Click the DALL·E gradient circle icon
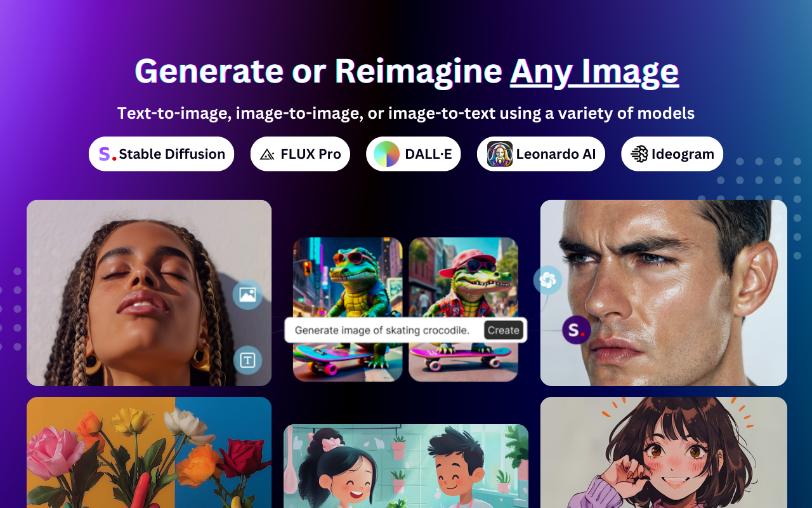The width and height of the screenshot is (812, 508). (x=386, y=154)
